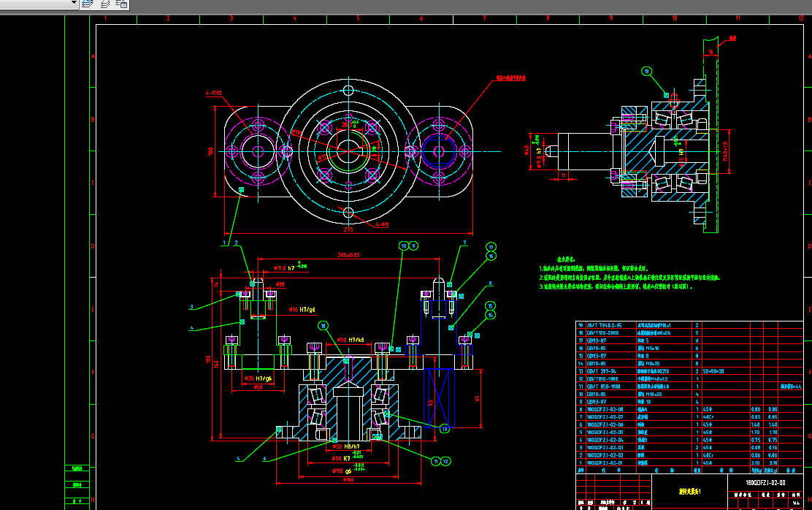Viewport: 812px width, 510px height.
Task: Select balloon number 19 in section view
Action: (x=646, y=72)
